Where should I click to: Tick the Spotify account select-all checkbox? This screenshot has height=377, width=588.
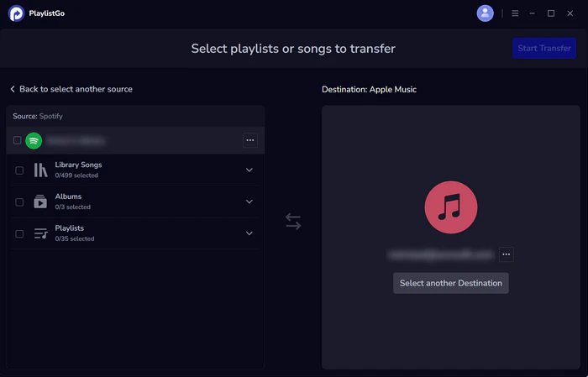coord(18,140)
